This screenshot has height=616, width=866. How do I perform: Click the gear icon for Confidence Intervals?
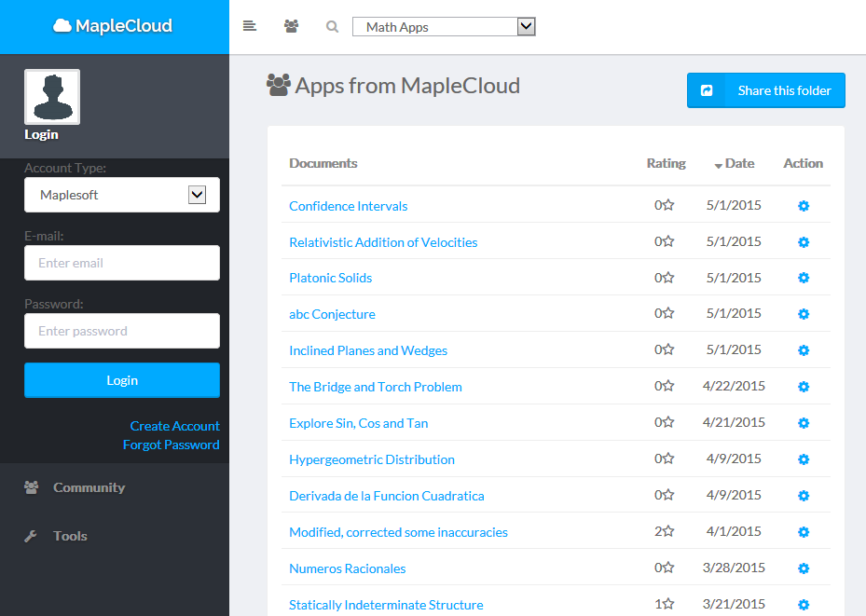coord(804,206)
